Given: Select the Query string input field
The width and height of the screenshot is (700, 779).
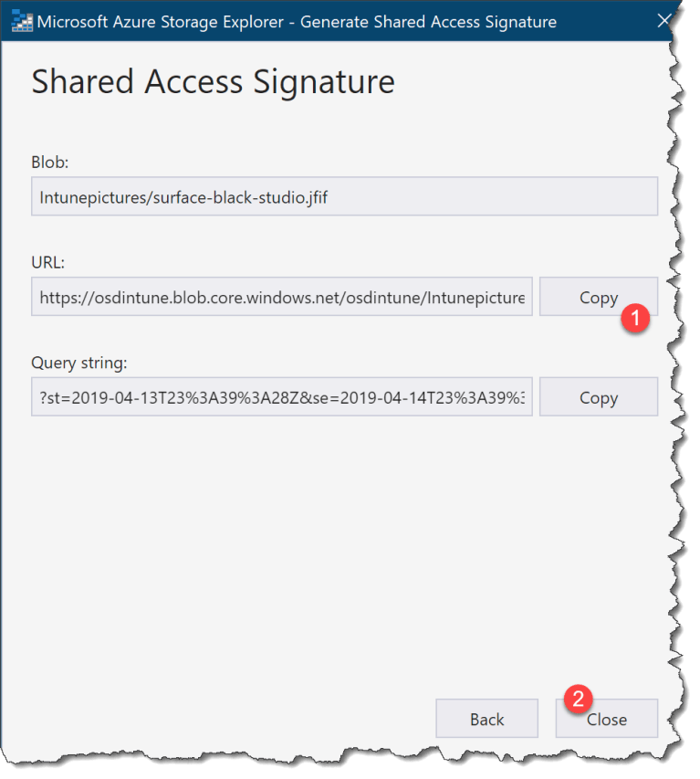Looking at the screenshot, I should click(282, 397).
